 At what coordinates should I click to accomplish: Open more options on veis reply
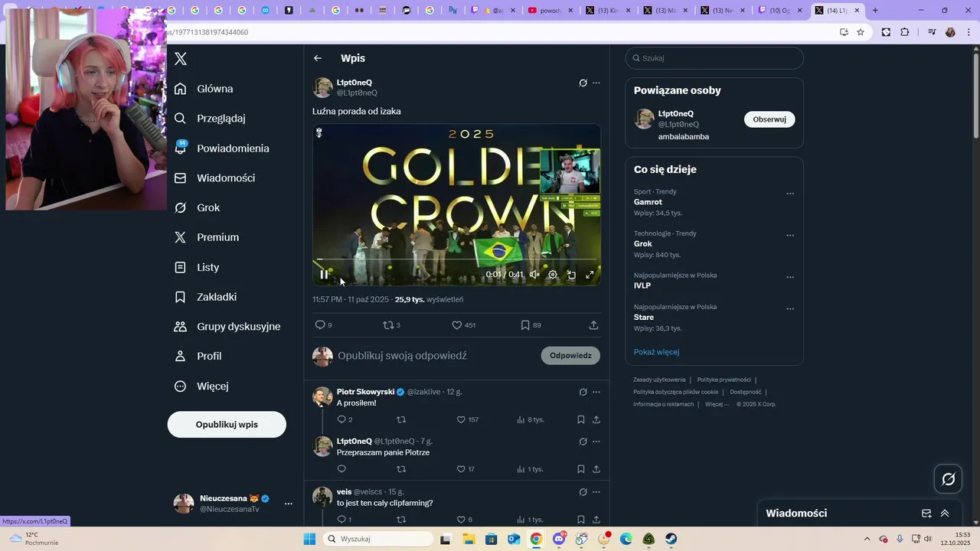(596, 492)
